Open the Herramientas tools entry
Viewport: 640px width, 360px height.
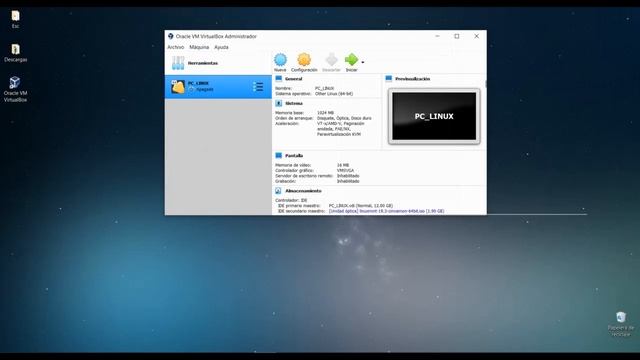[218, 63]
